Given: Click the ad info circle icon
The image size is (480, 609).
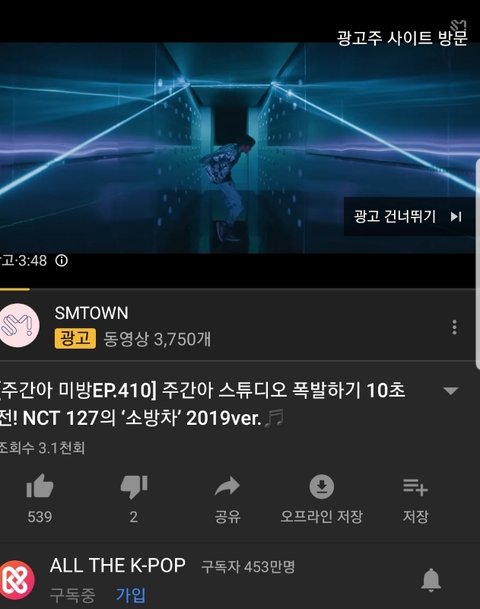Looking at the screenshot, I should (x=61, y=260).
